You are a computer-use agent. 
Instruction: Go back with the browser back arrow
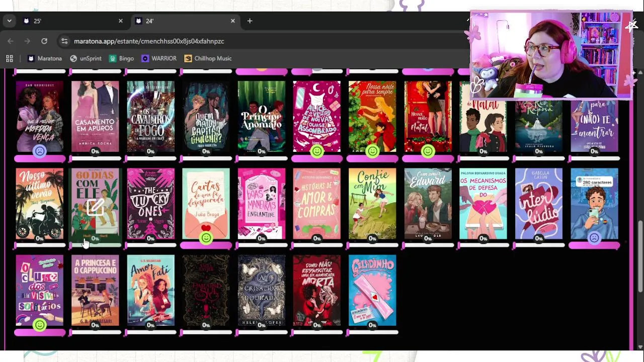tap(11, 41)
